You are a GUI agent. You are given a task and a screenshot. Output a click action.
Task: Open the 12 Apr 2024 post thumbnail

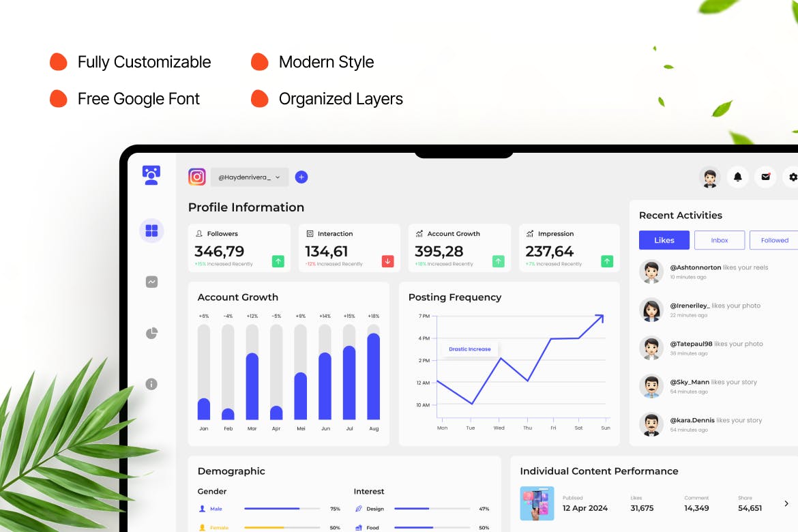point(537,503)
